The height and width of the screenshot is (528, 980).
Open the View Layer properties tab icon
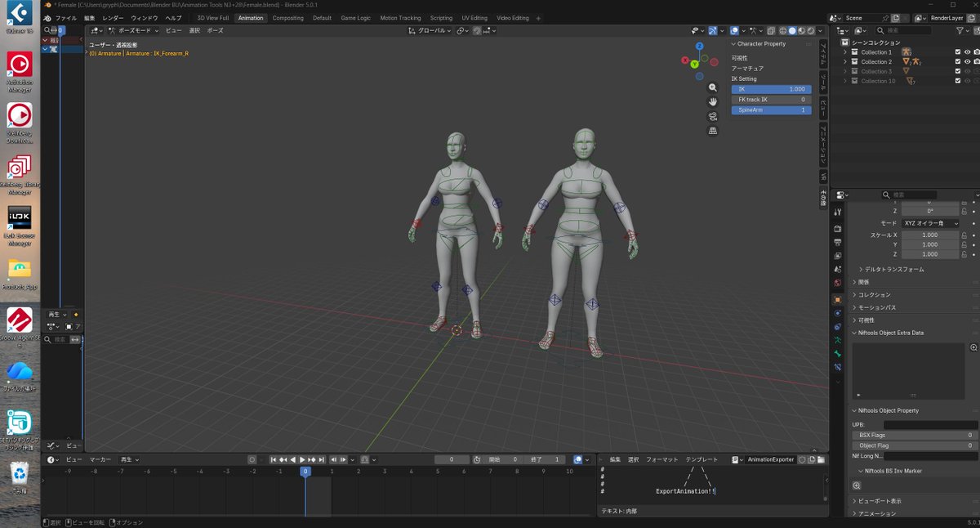[837, 255]
